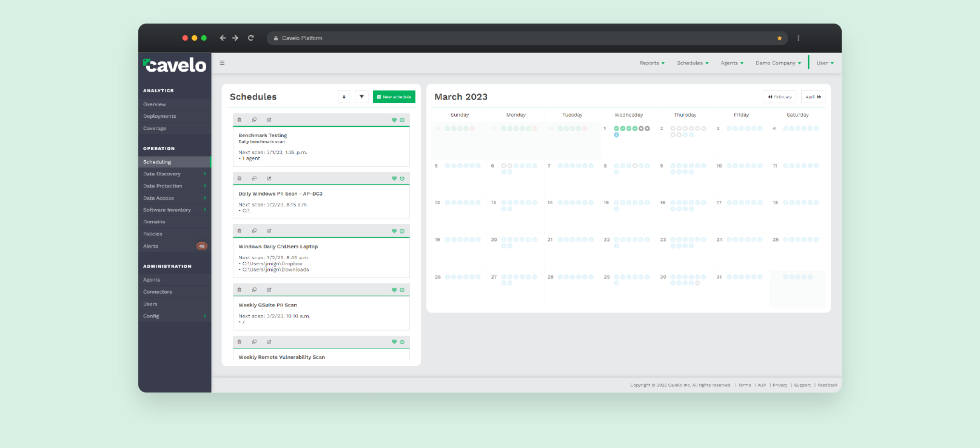Open the Terms link in the footer
Image resolution: width=980 pixels, height=448 pixels.
tap(745, 385)
